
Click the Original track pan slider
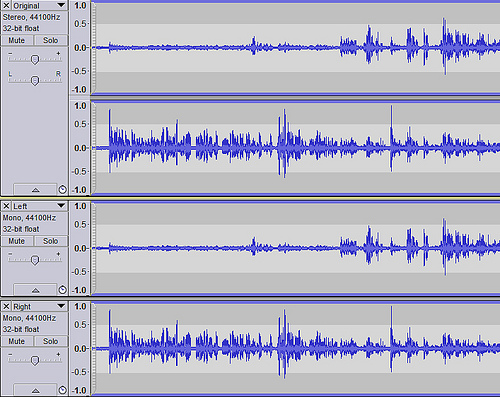35,80
